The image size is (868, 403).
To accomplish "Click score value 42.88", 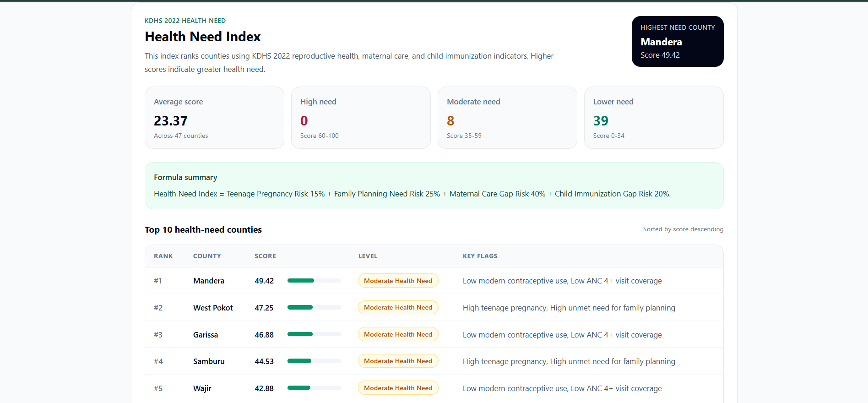I will [x=264, y=388].
